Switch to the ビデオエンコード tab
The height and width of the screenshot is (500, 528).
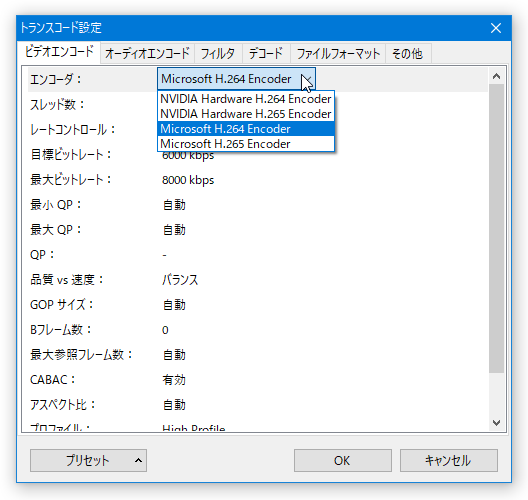coord(59,52)
